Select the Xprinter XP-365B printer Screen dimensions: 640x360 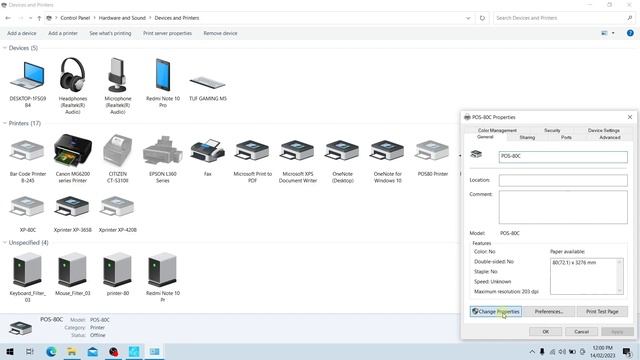click(73, 213)
